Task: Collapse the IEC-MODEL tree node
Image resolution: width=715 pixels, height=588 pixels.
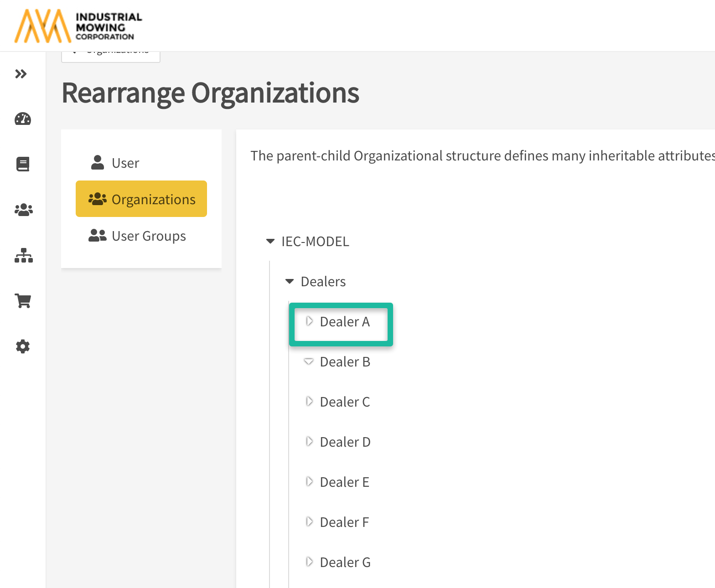Action: 270,241
